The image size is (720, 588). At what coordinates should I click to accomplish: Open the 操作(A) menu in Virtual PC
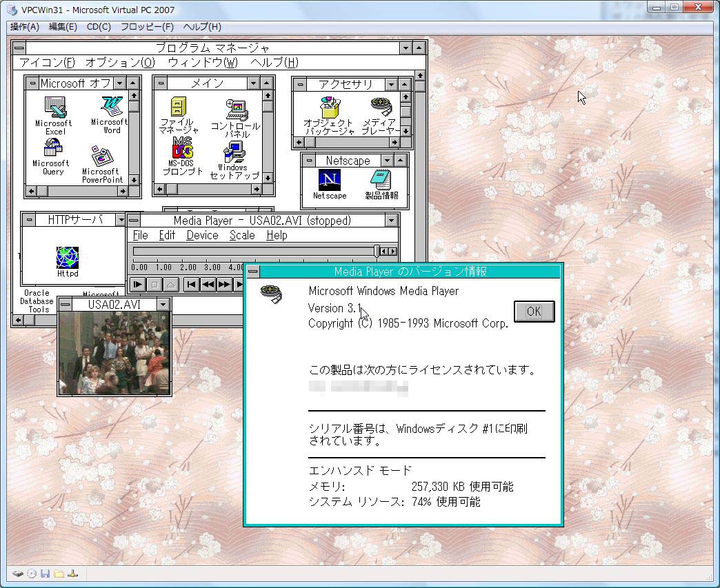[24, 27]
